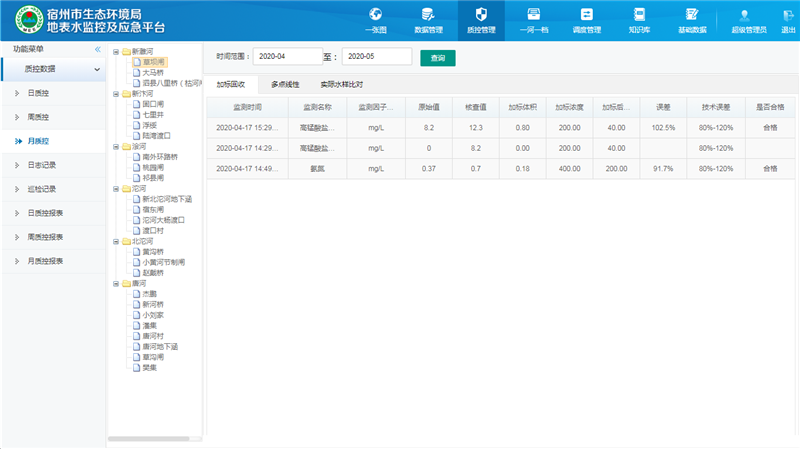The width and height of the screenshot is (800, 449).
Task: Click the document icon beside 大马桥
Action: [136, 72]
